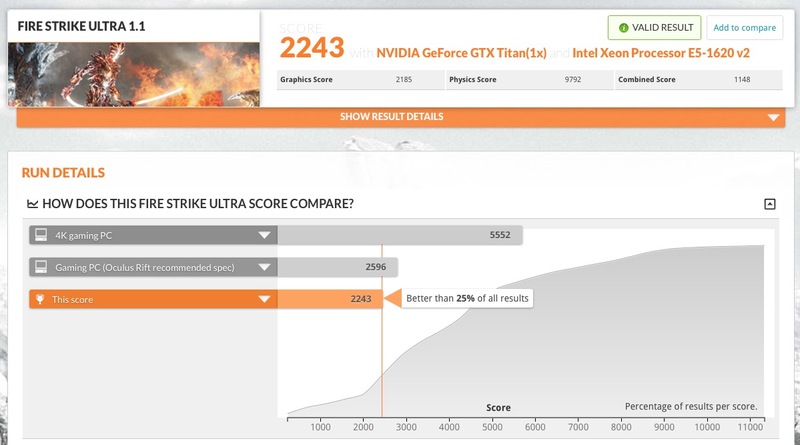Viewport: 800px width, 445px height.
Task: Click the 2596 score bar
Action: [x=337, y=267]
